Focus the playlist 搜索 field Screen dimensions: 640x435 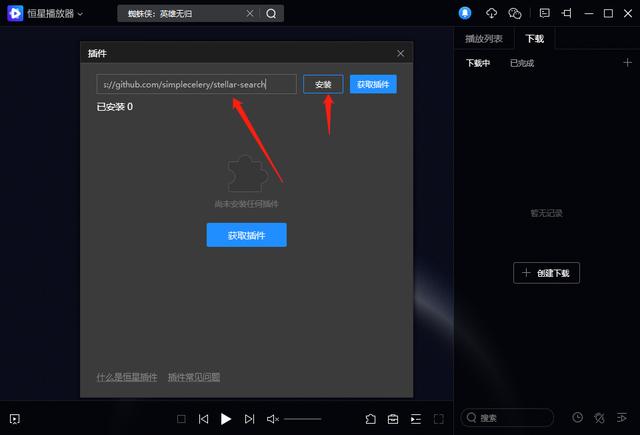[x=507, y=418]
